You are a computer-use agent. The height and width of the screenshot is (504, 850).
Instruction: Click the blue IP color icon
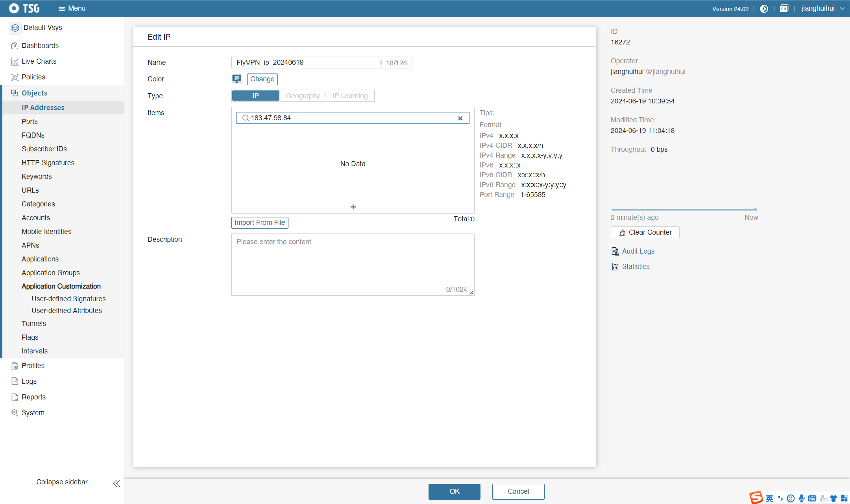pos(237,79)
